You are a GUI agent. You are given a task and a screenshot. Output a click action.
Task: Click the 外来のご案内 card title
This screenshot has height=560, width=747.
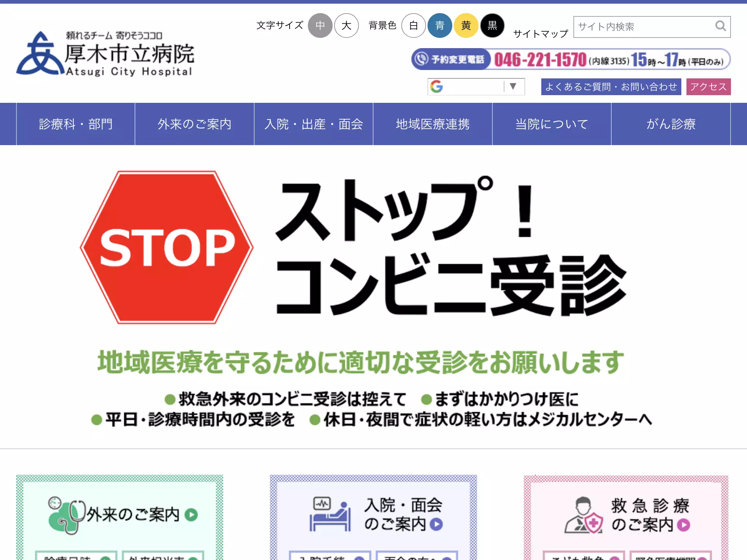coord(133,515)
